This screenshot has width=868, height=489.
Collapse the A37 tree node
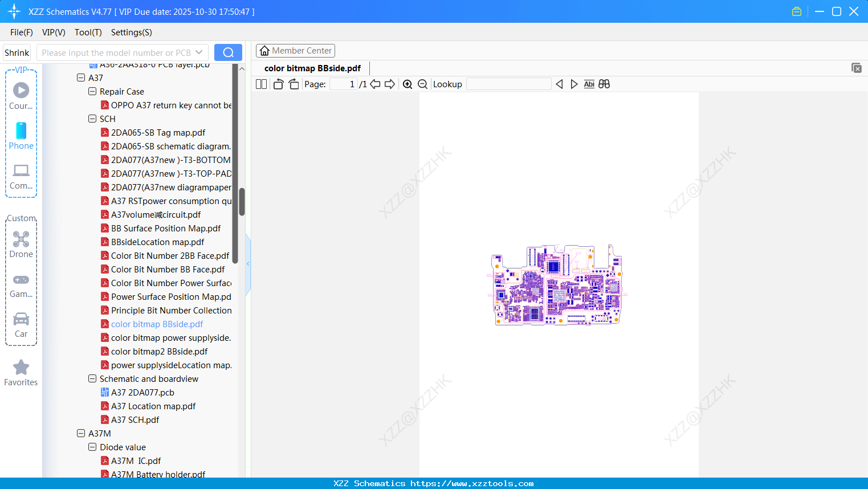[x=81, y=78]
